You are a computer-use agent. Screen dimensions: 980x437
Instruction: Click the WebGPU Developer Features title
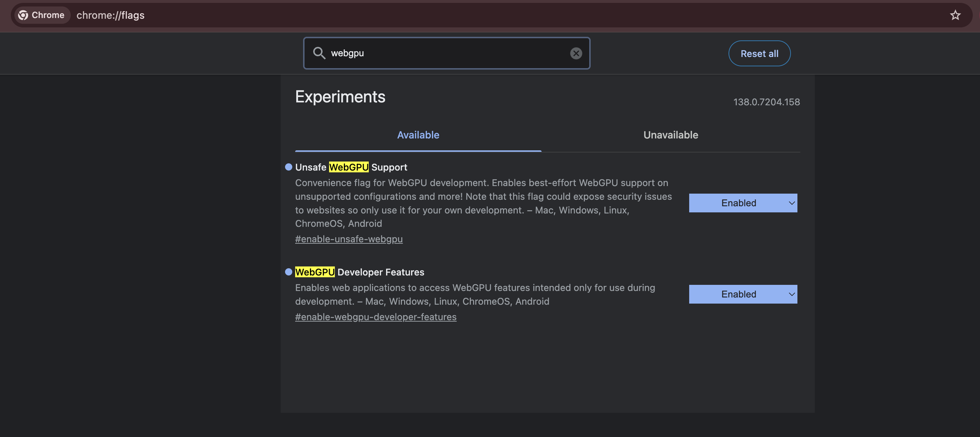[359, 272]
